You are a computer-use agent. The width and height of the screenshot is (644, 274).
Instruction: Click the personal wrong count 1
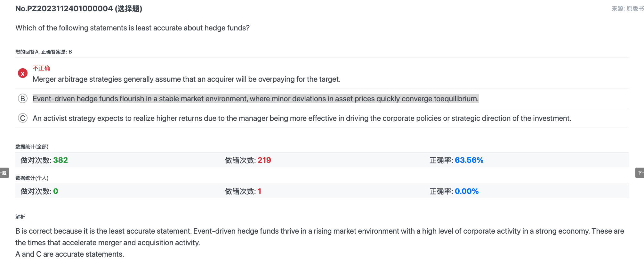point(260,191)
